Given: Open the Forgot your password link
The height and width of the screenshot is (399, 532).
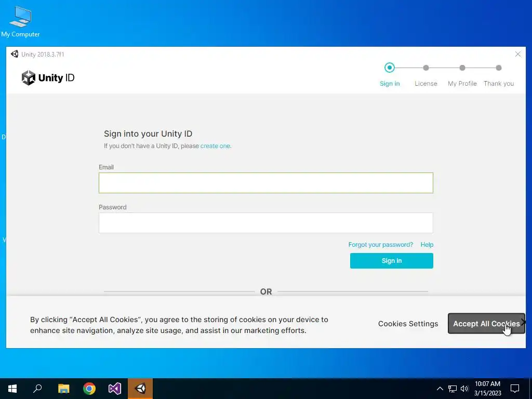Looking at the screenshot, I should click(381, 245).
